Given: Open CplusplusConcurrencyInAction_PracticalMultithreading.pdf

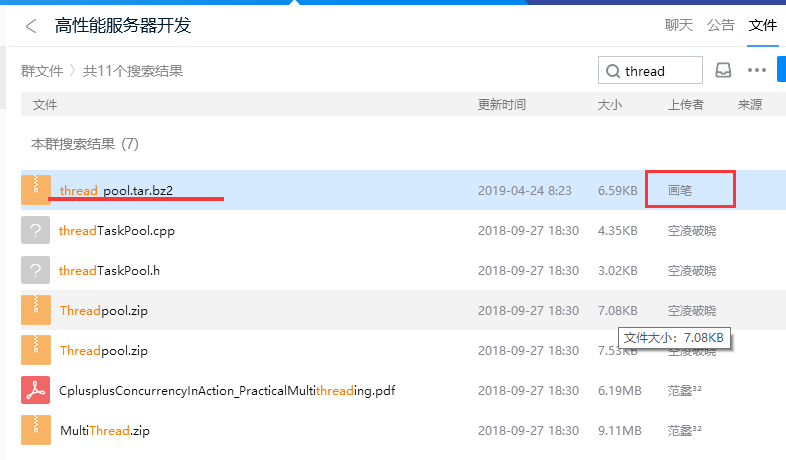Looking at the screenshot, I should point(227,391).
